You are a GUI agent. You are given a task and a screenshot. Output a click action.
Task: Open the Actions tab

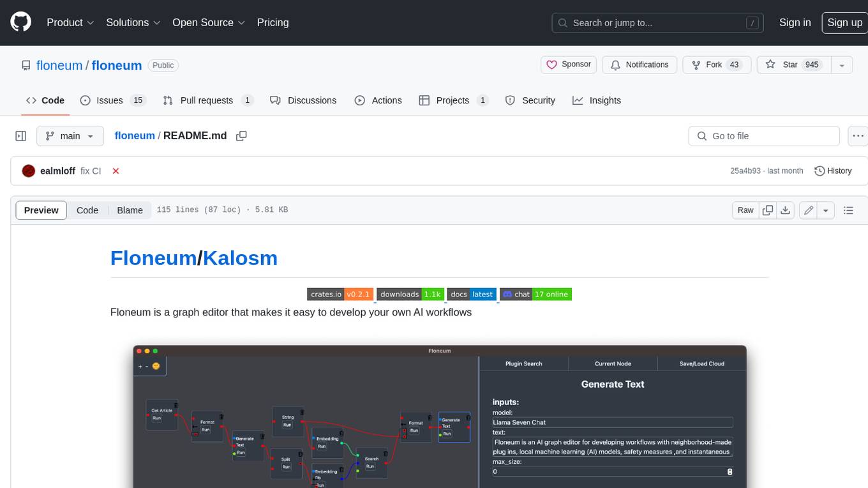(378, 100)
